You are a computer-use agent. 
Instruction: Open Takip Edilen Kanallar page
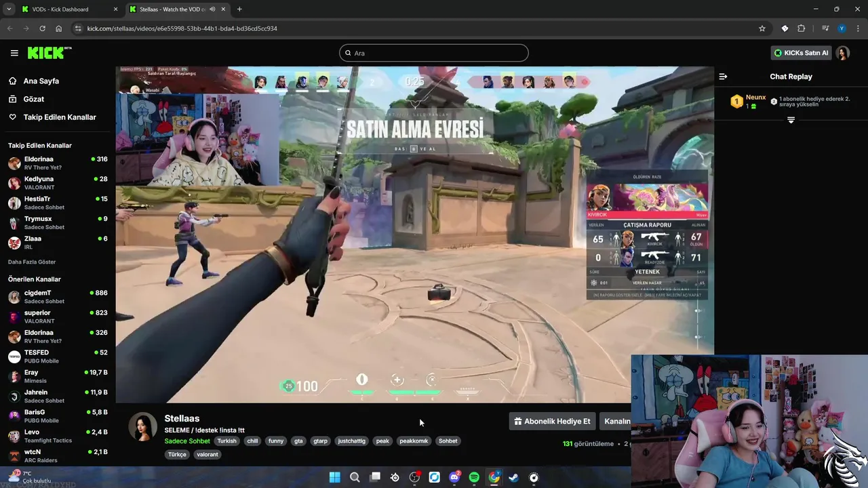pyautogui.click(x=60, y=117)
